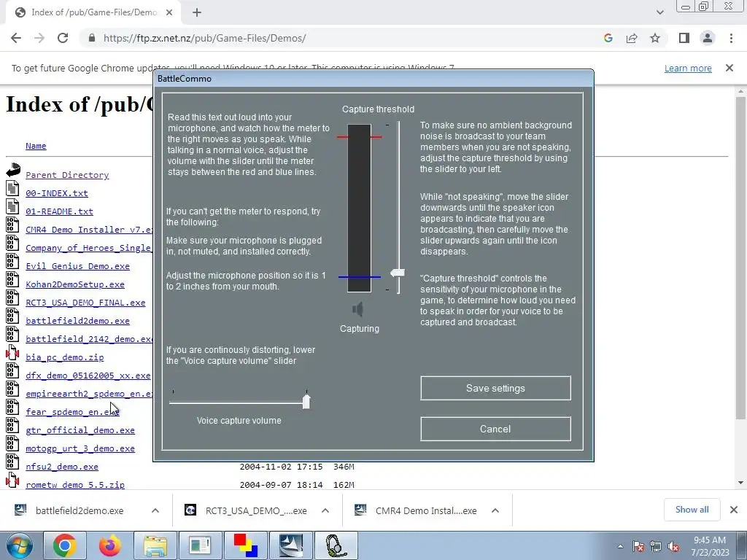
Task: Open the Chrome side panel icon
Action: (x=684, y=38)
